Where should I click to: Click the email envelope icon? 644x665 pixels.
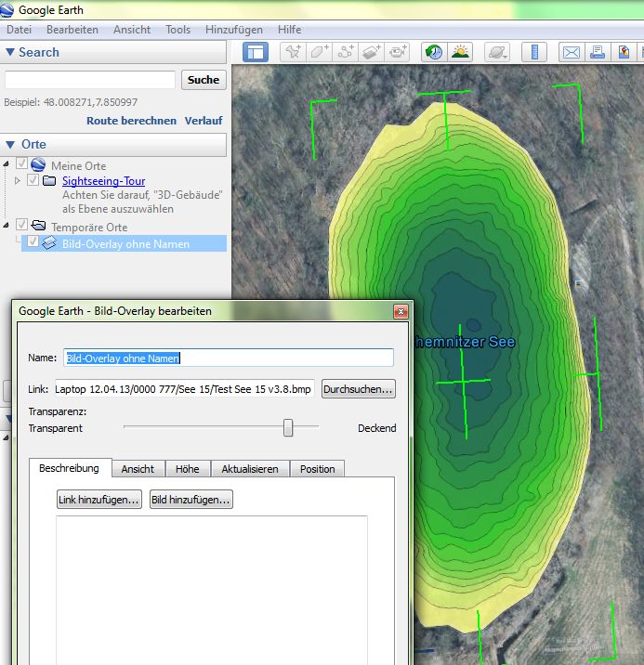pyautogui.click(x=572, y=52)
